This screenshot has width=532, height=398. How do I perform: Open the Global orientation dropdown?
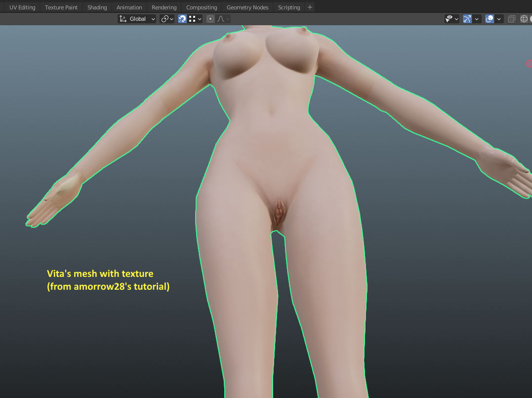137,19
